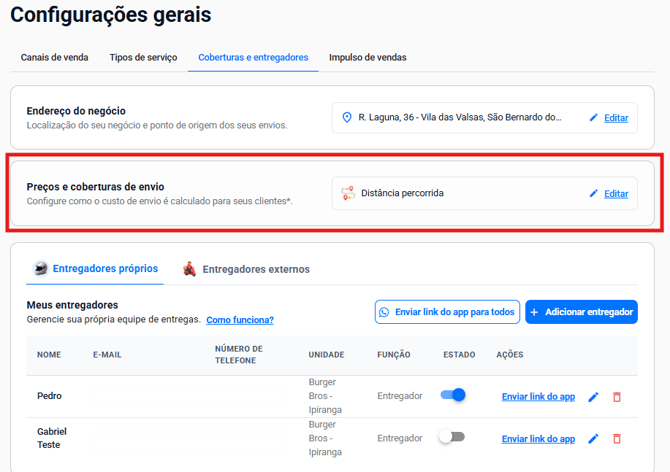
Task: Click the E-MAIL column header
Action: [x=107, y=355]
